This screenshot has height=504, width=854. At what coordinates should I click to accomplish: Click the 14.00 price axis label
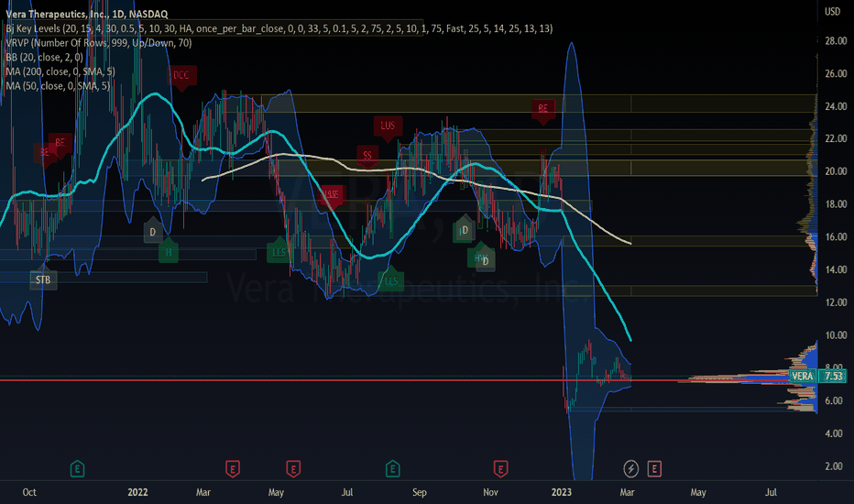[836, 269]
